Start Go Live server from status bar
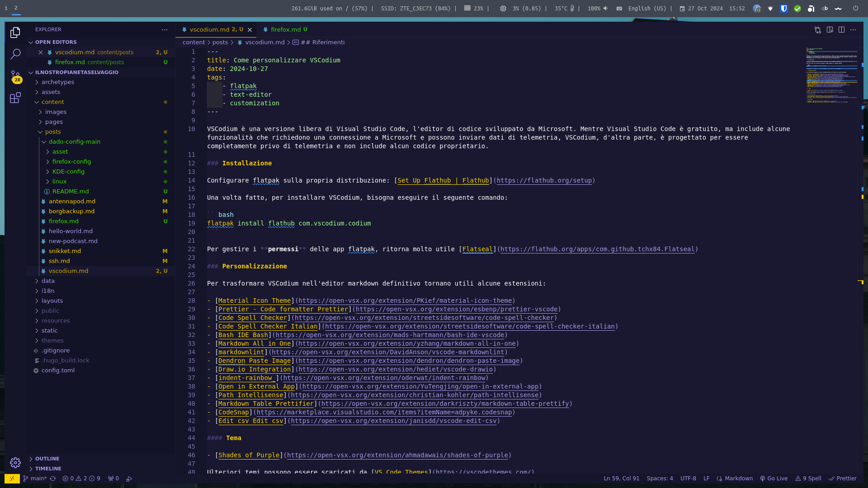Screen dimensions: 868x488 click(x=774, y=479)
